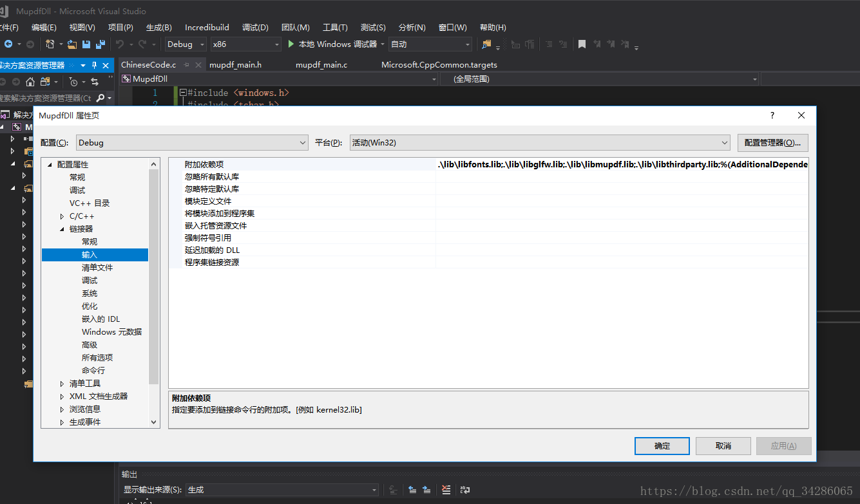Click the green Start Debugging play icon
The image size is (860, 504).
pos(291,44)
